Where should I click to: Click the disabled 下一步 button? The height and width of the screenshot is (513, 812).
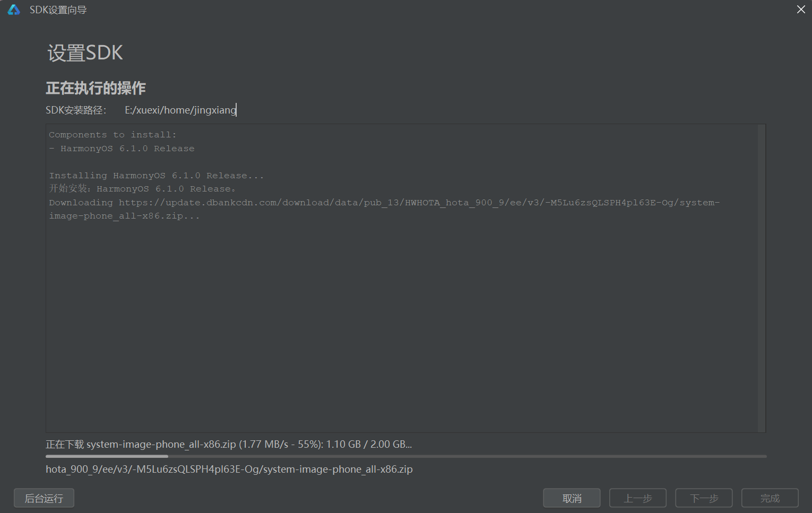704,498
